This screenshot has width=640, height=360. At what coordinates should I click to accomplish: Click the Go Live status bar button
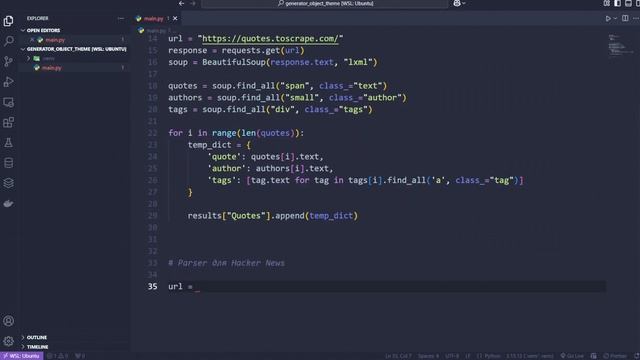click(x=572, y=356)
